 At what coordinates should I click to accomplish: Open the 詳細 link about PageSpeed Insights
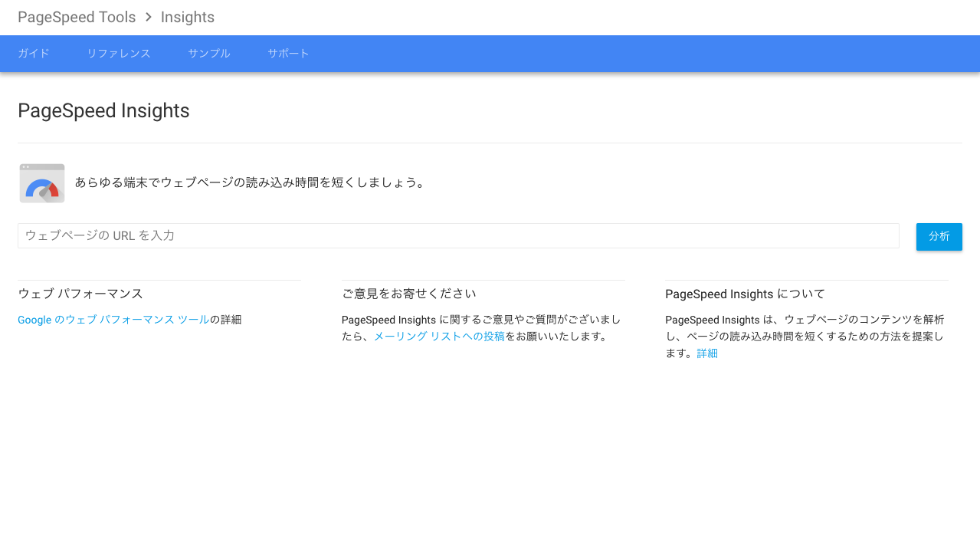tap(707, 353)
